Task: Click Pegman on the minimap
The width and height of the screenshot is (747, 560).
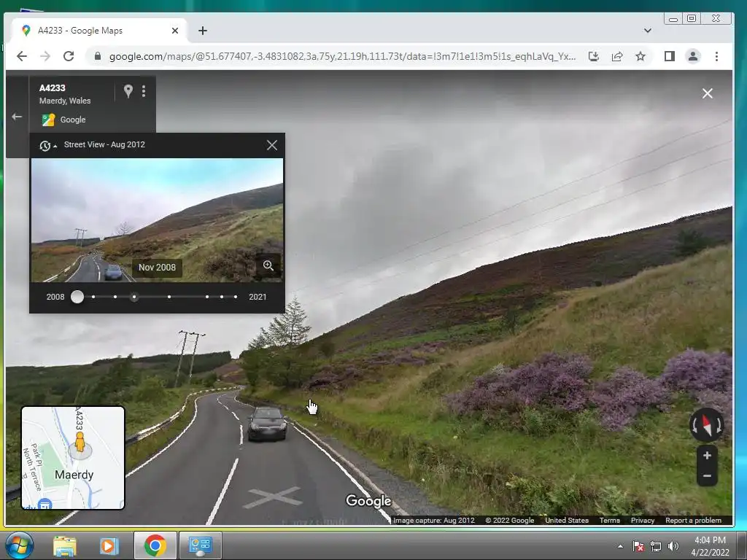Action: tap(80, 442)
